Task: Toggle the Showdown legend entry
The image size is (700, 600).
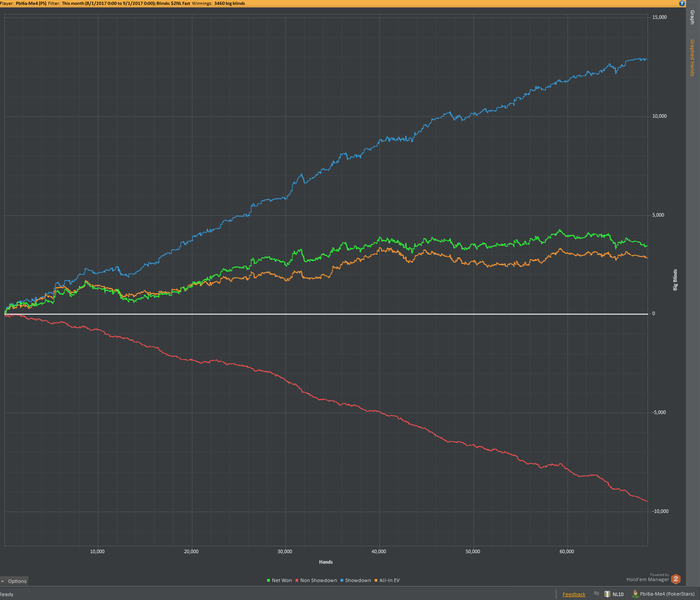Action: coord(355,580)
